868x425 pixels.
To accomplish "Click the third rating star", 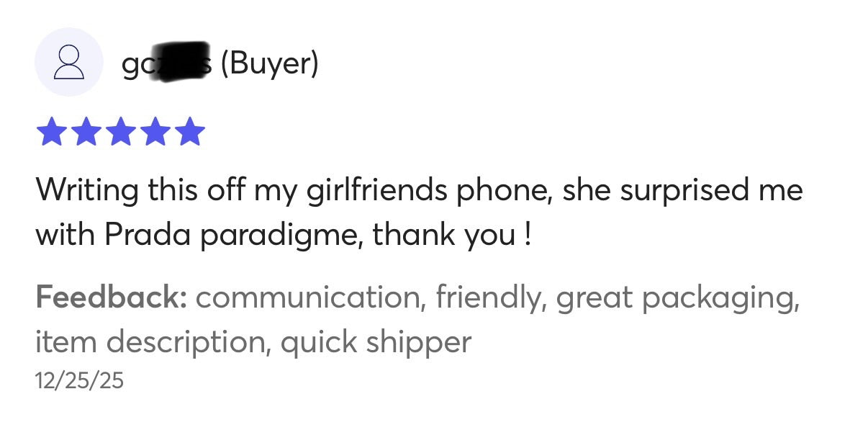I will (x=119, y=132).
